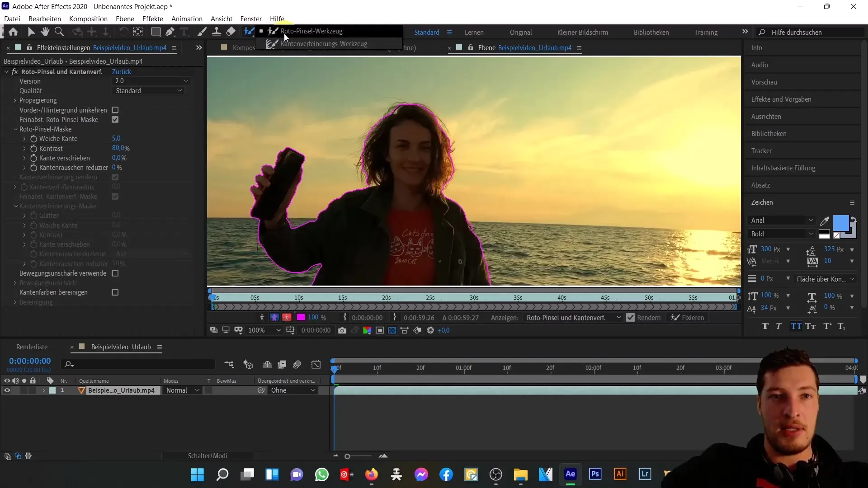Open WhatsApp from the taskbar

tap(322, 474)
